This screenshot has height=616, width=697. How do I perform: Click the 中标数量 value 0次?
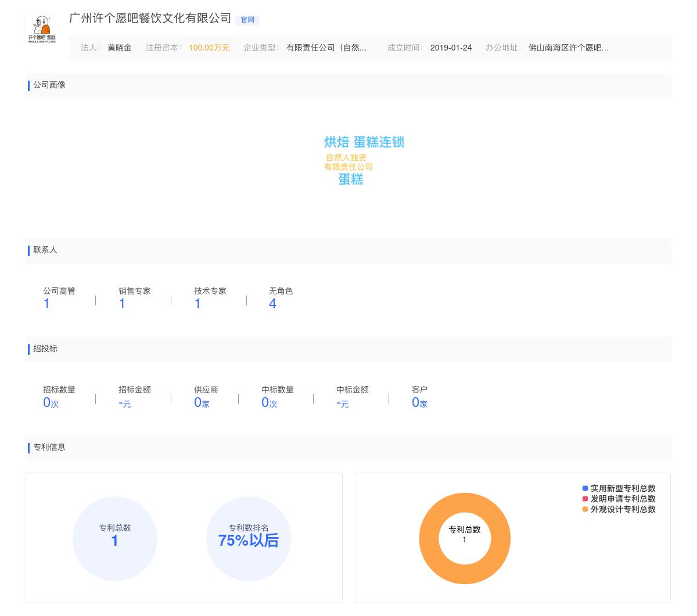click(x=270, y=402)
